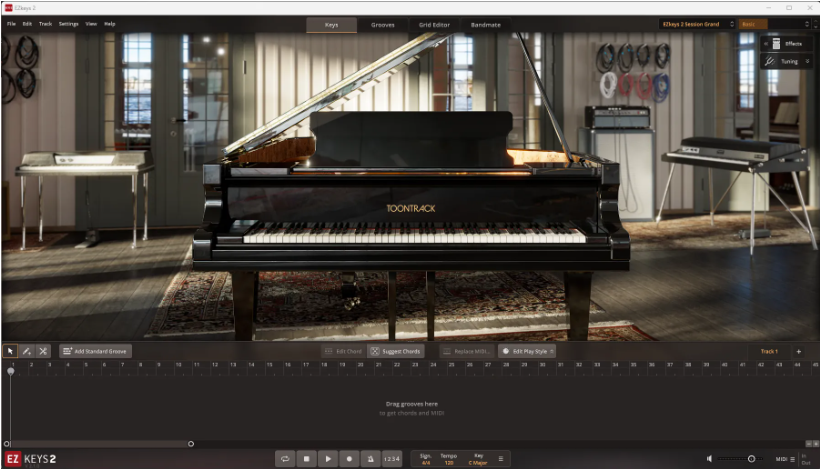This screenshot has height=469, width=820.
Task: Select the arrow pointer tool
Action: (x=10, y=351)
